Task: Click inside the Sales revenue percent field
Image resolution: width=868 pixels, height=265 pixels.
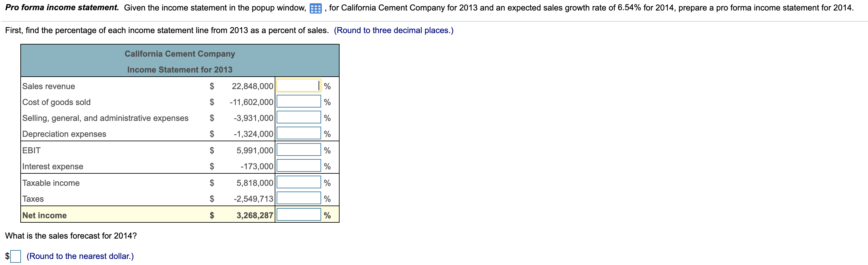Action: 298,86
